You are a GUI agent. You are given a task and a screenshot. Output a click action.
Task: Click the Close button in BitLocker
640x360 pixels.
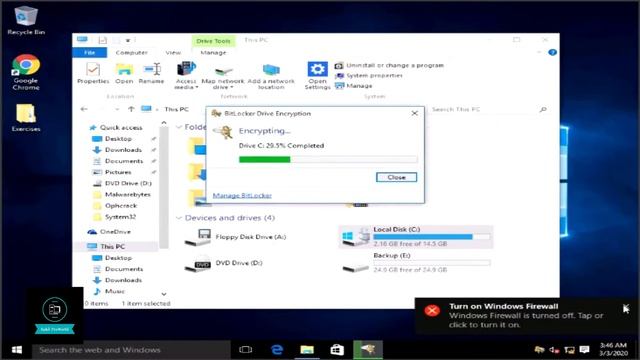(396, 177)
